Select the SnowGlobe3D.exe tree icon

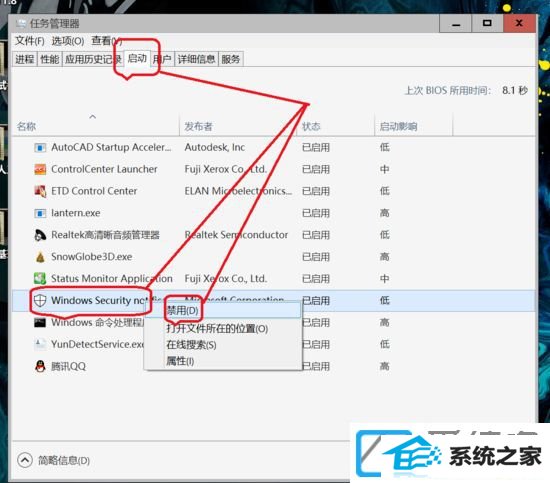point(40,257)
